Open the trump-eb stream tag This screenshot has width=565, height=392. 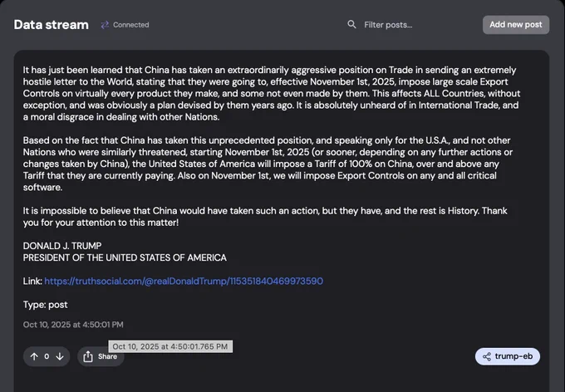508,356
